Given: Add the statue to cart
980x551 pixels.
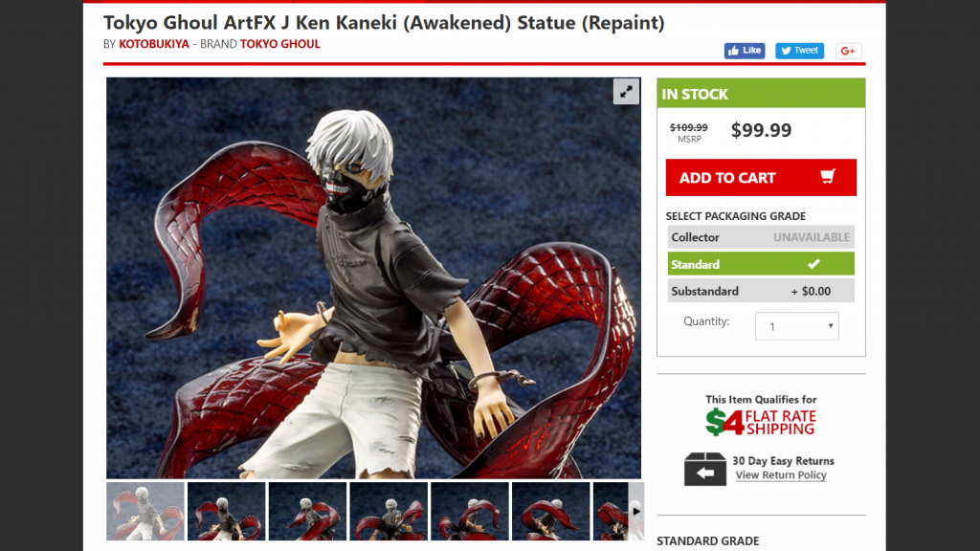Looking at the screenshot, I should tap(761, 177).
